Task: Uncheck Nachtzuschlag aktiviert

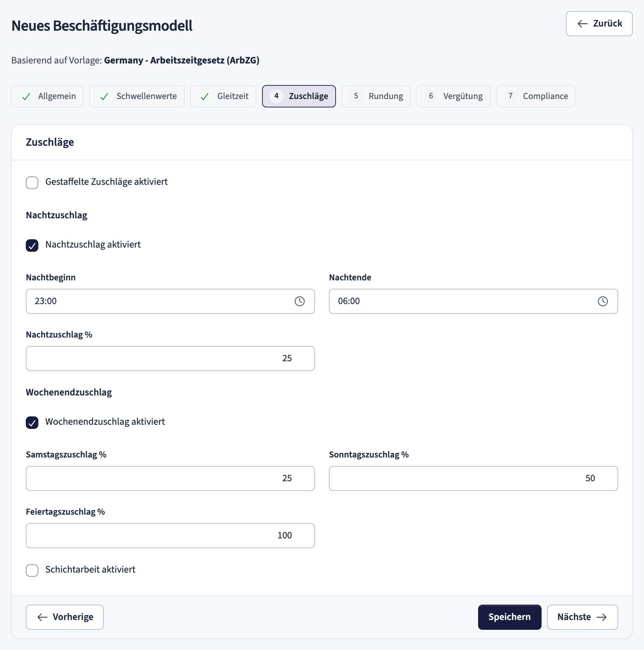Action: [x=32, y=245]
